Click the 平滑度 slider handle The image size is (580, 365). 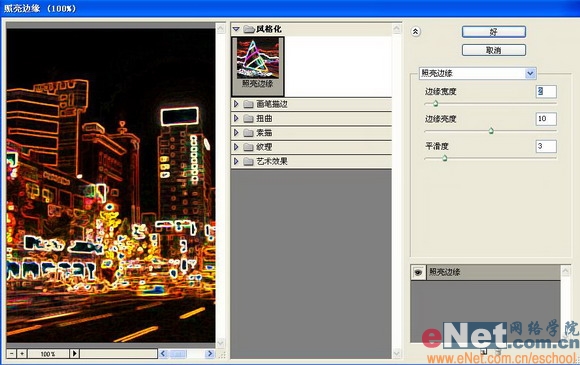[x=445, y=158]
